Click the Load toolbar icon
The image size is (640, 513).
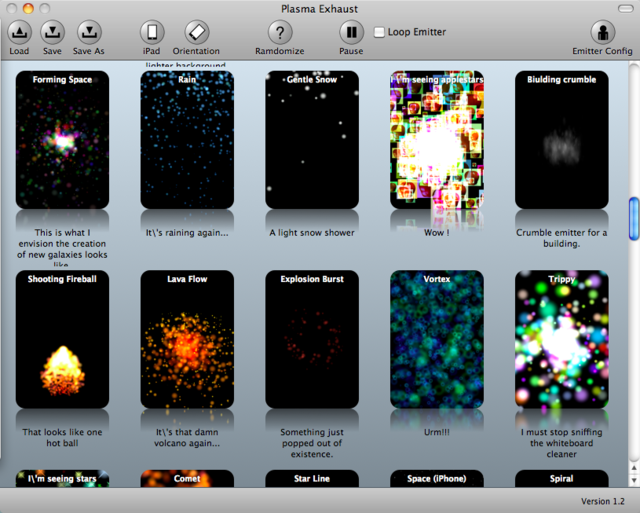click(19, 32)
